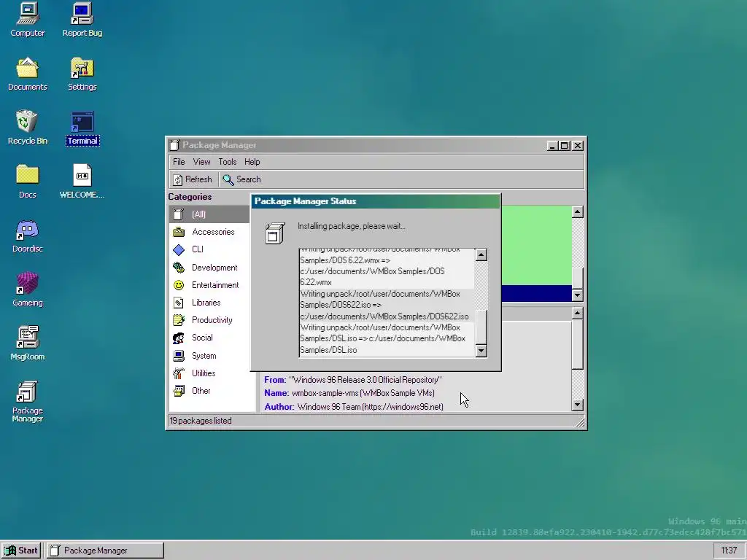Image resolution: width=747 pixels, height=560 pixels.
Task: Open the Settings desktop icon
Action: coord(82,74)
